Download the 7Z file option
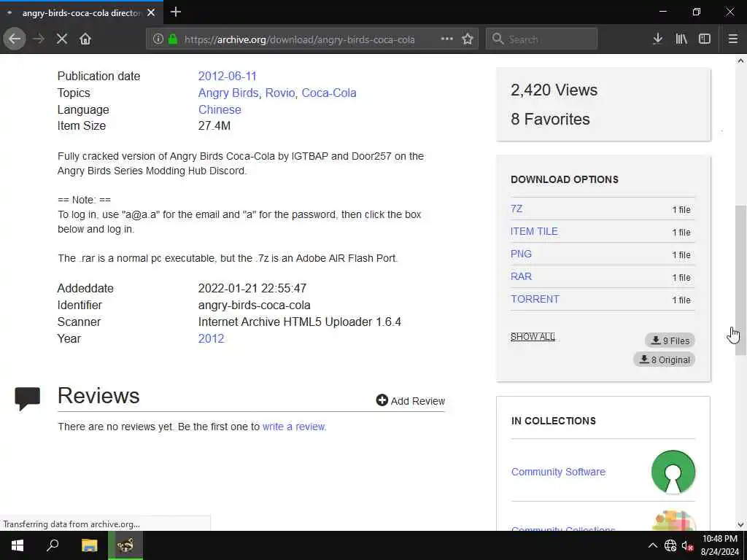Image resolution: width=747 pixels, height=560 pixels. tap(516, 209)
